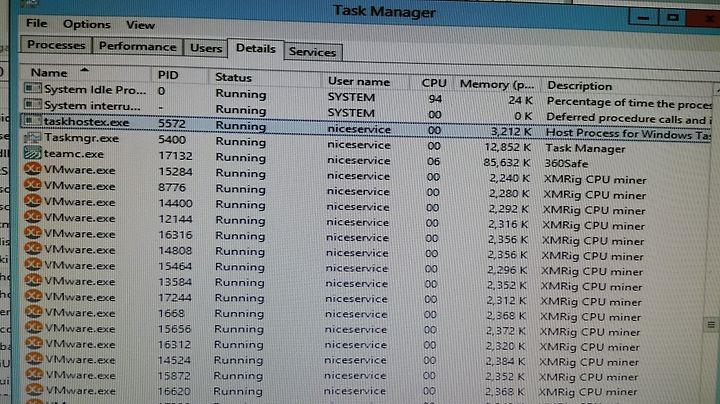Click VMware.exe icon with PID 15284

coord(33,169)
